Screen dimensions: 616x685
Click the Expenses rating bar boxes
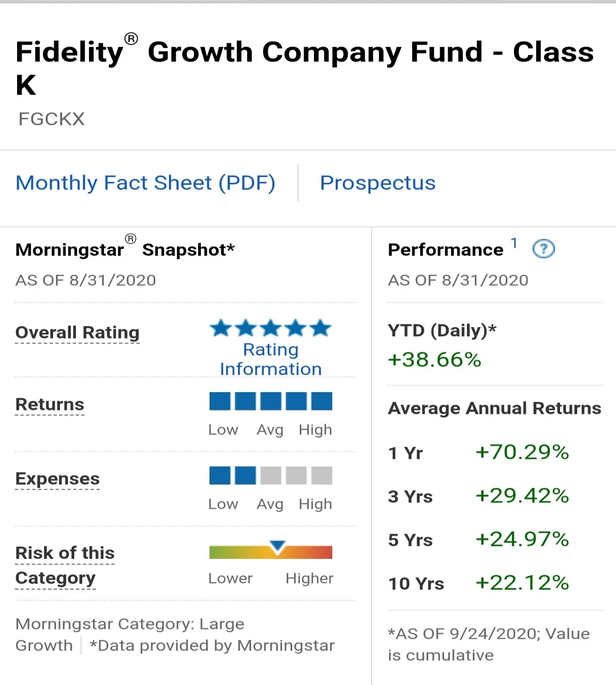pos(271,476)
